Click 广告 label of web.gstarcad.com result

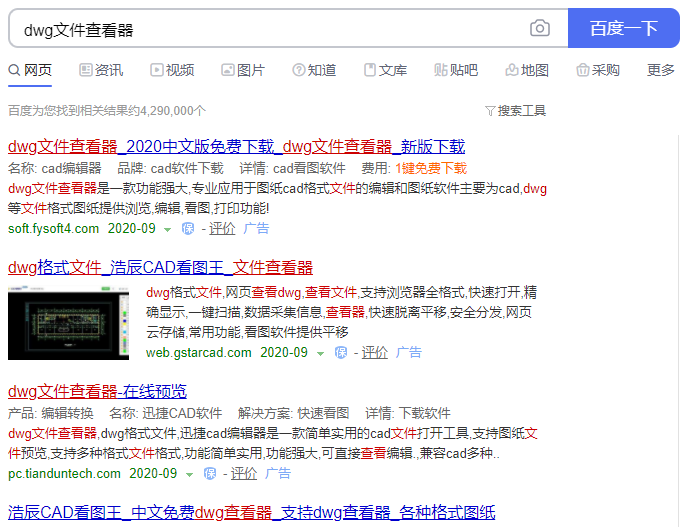[409, 352]
